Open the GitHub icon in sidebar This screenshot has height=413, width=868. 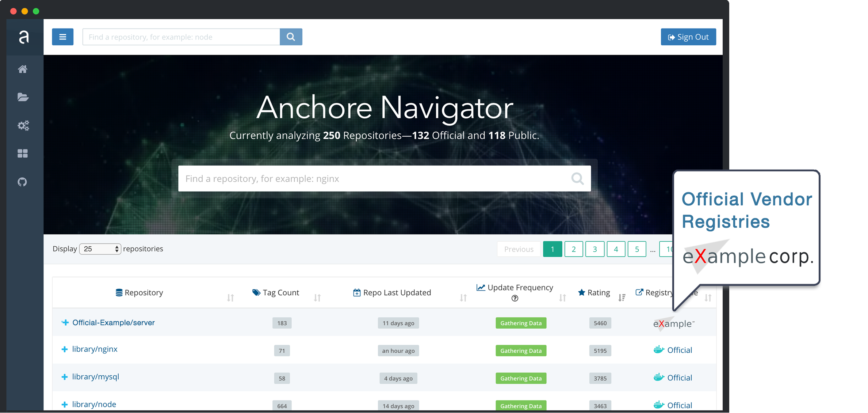coord(23,182)
